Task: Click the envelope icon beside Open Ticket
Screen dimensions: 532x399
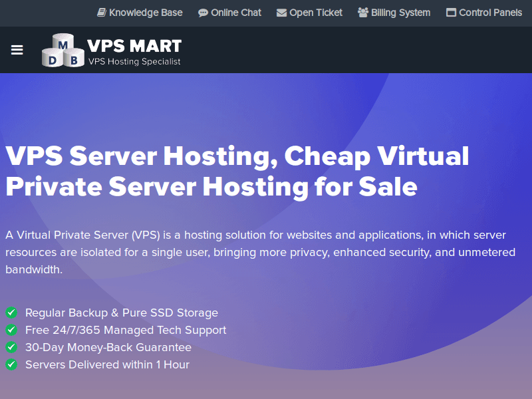Action: tap(281, 13)
